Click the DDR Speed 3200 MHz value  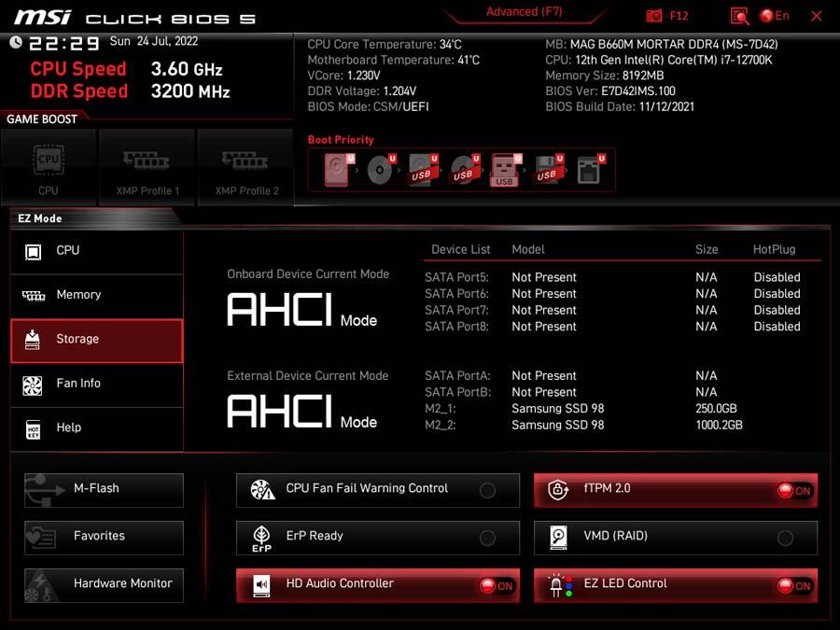click(190, 91)
